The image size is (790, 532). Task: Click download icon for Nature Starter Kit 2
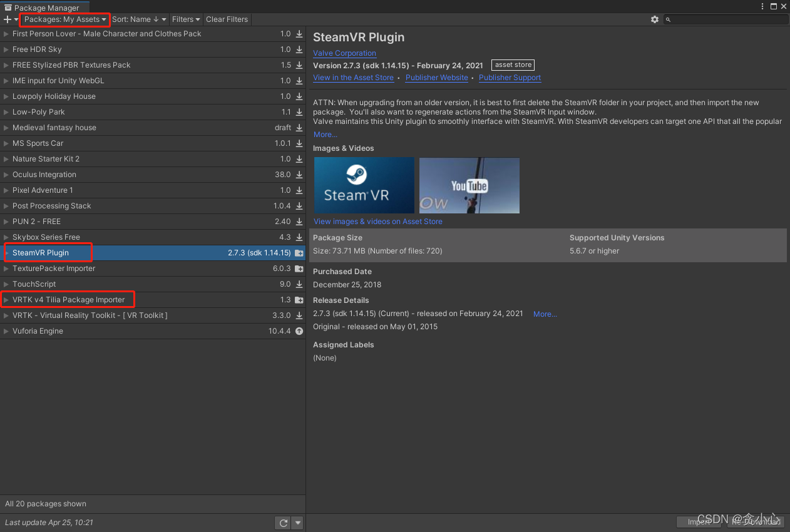tap(299, 159)
